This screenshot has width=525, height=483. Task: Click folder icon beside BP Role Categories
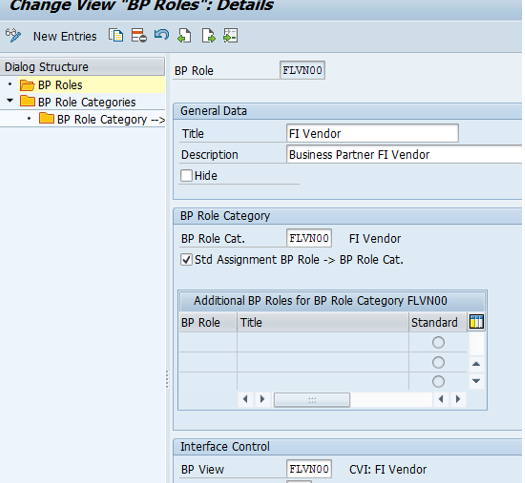coord(27,101)
